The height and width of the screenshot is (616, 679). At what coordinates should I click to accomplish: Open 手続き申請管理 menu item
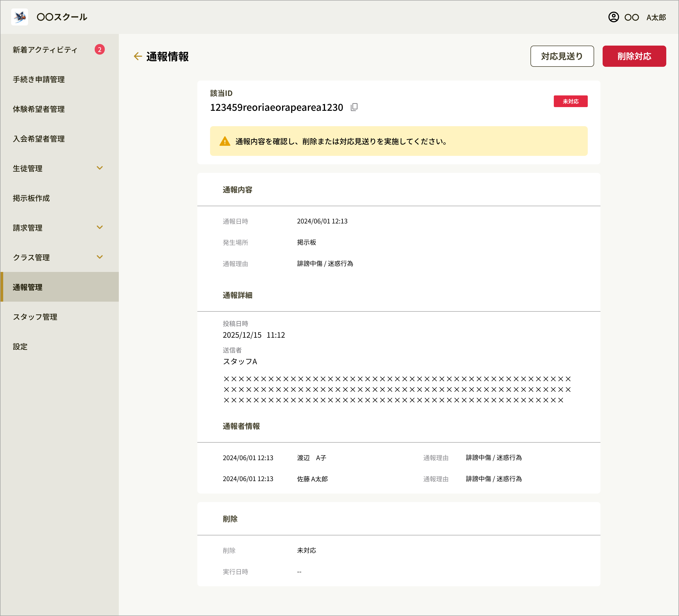click(59, 80)
